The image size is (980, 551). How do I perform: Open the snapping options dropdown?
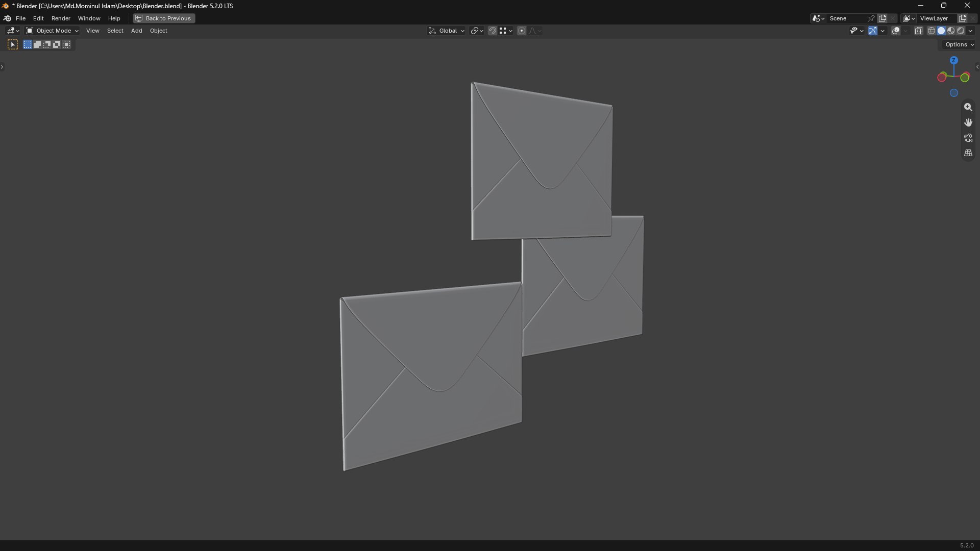point(506,31)
